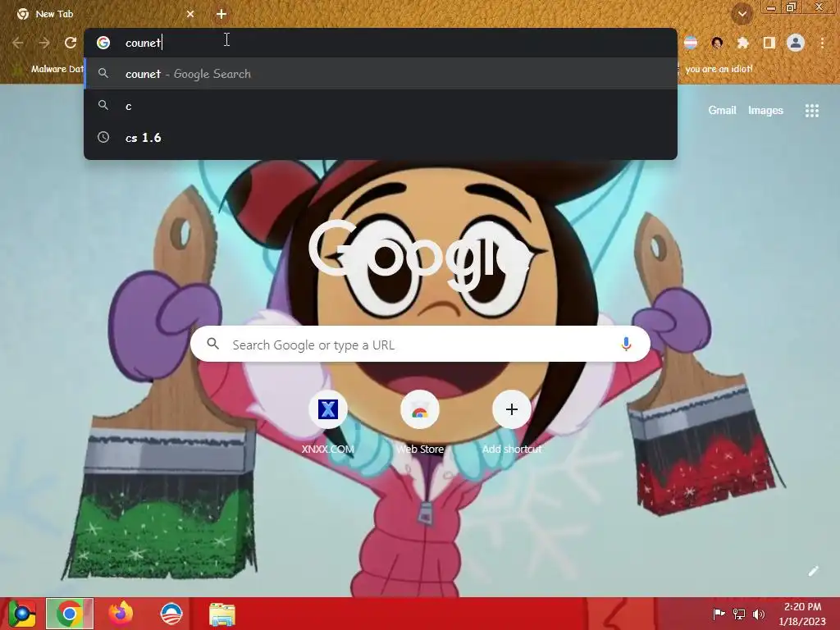Open a new tab with the plus button
Screen dimensions: 840x630
(x=221, y=14)
